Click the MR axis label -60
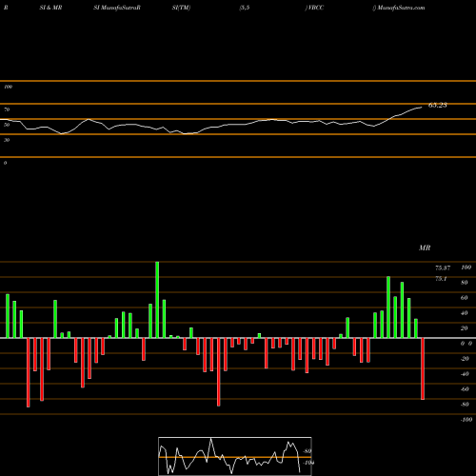The image size is (476, 476). (x=465, y=389)
